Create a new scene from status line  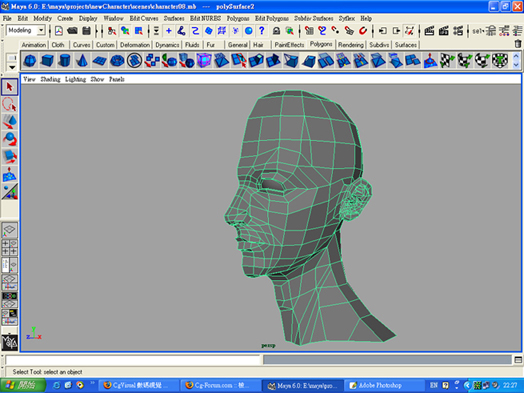(x=59, y=31)
